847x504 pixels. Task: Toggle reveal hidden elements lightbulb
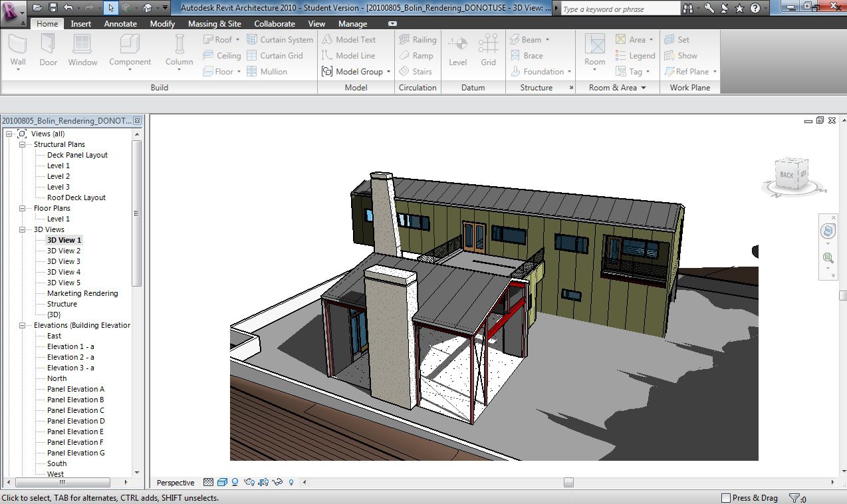292,483
